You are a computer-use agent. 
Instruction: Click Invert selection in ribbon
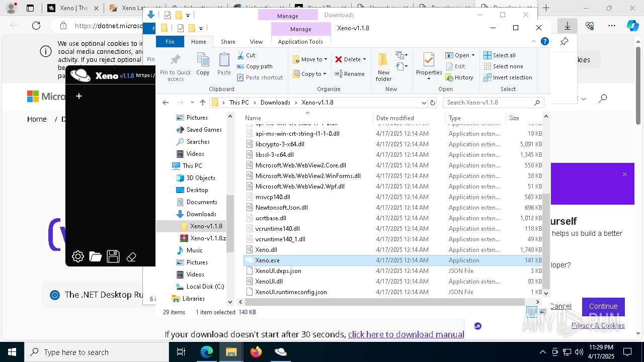point(508,77)
